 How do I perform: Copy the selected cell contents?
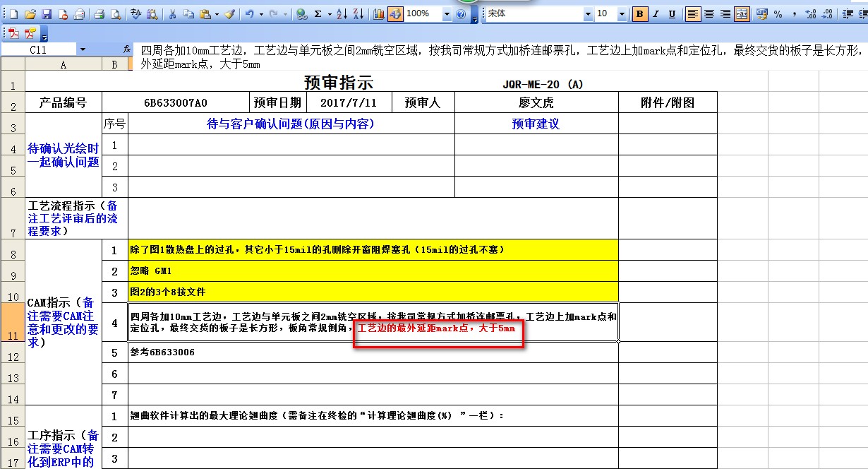click(x=189, y=14)
